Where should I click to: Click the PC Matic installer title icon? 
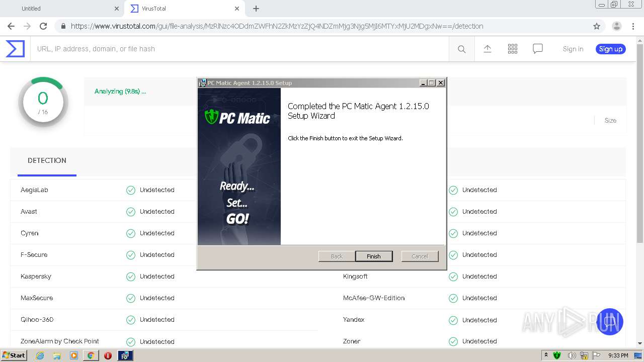pos(202,83)
